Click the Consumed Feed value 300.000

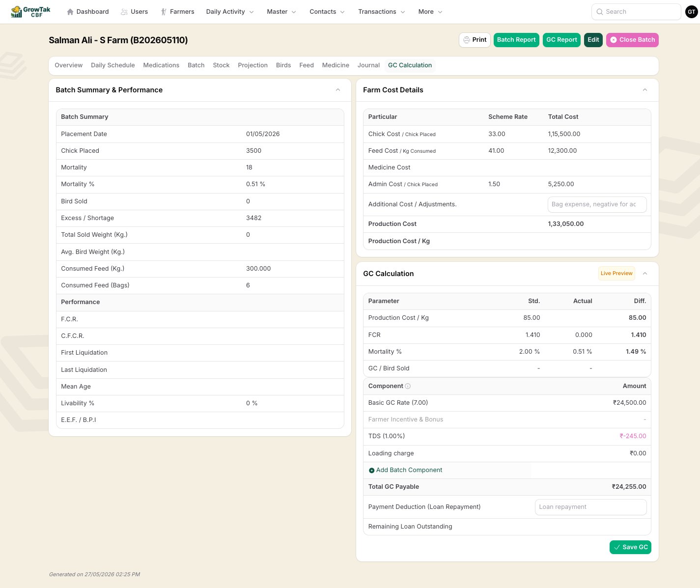point(258,269)
